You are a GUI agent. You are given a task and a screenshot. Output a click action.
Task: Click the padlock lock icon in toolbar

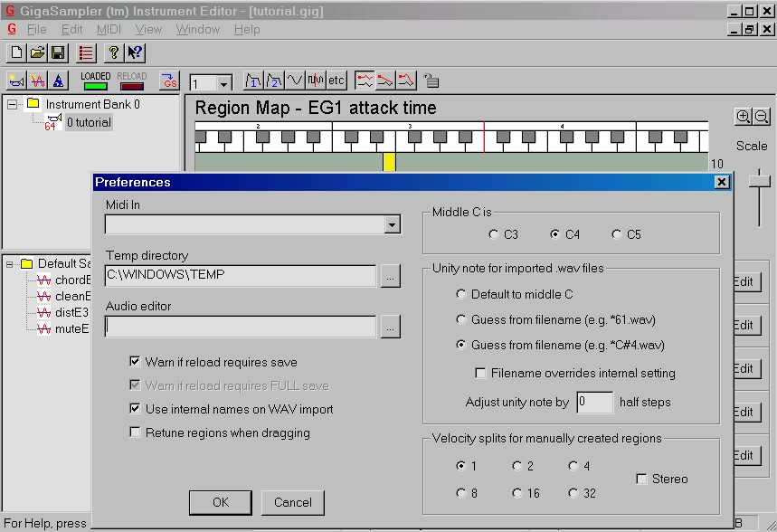click(x=431, y=81)
